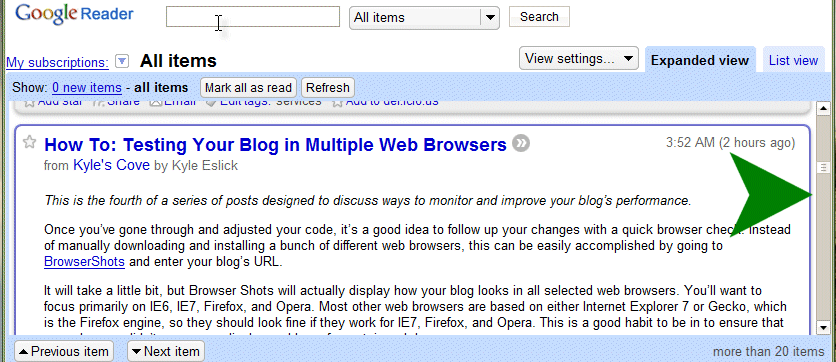Open My subscriptions link
This screenshot has height=362, width=836.
[58, 62]
